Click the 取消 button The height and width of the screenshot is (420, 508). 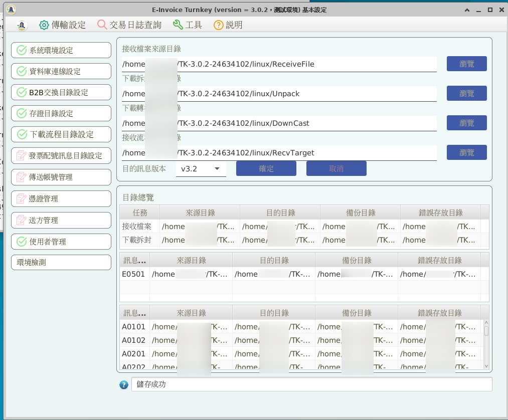pyautogui.click(x=336, y=168)
